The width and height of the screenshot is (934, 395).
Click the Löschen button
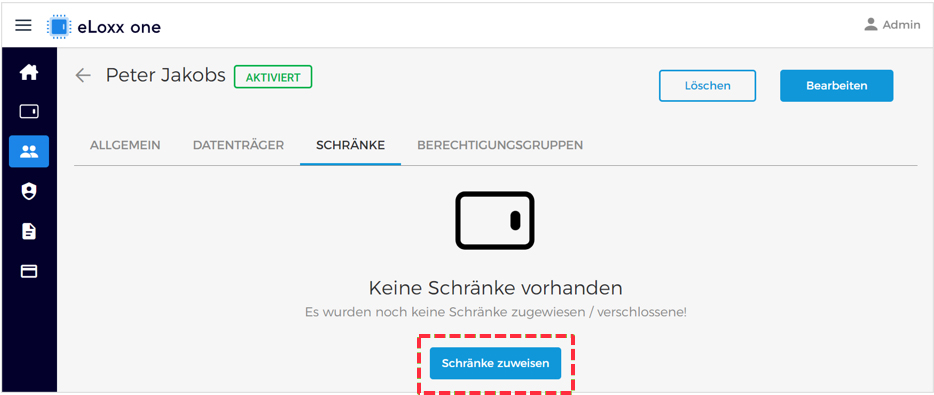[x=707, y=86]
